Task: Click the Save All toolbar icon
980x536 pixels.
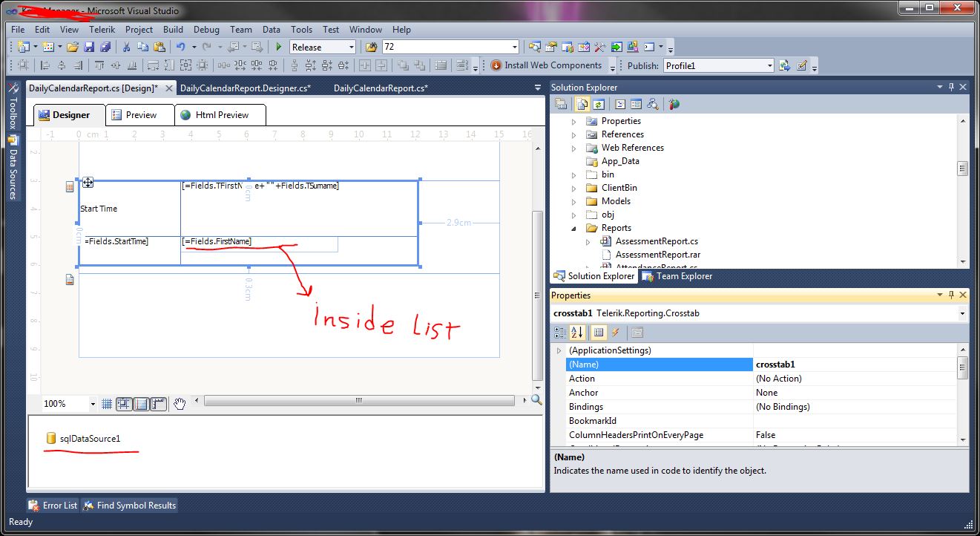Action: 105,47
